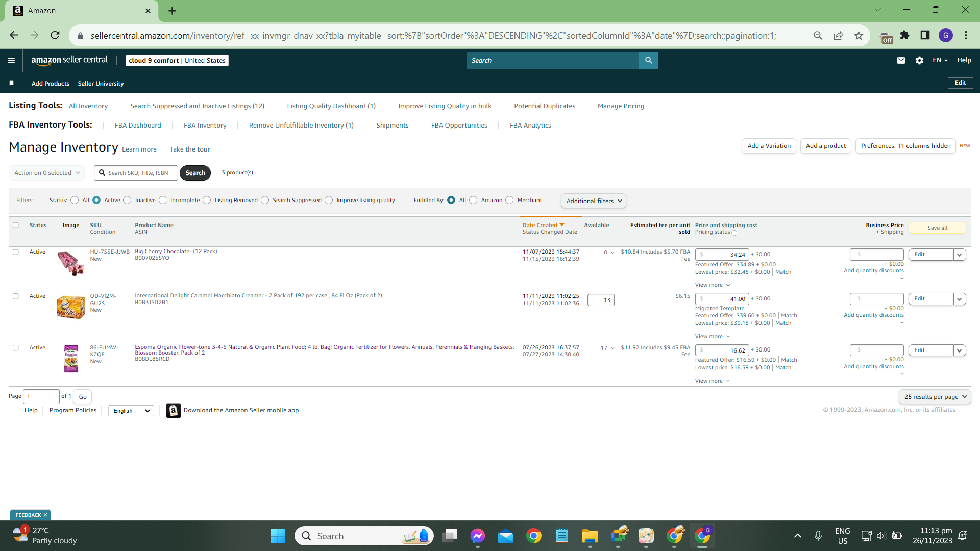Expand the Additional filters dropdown

(x=593, y=201)
